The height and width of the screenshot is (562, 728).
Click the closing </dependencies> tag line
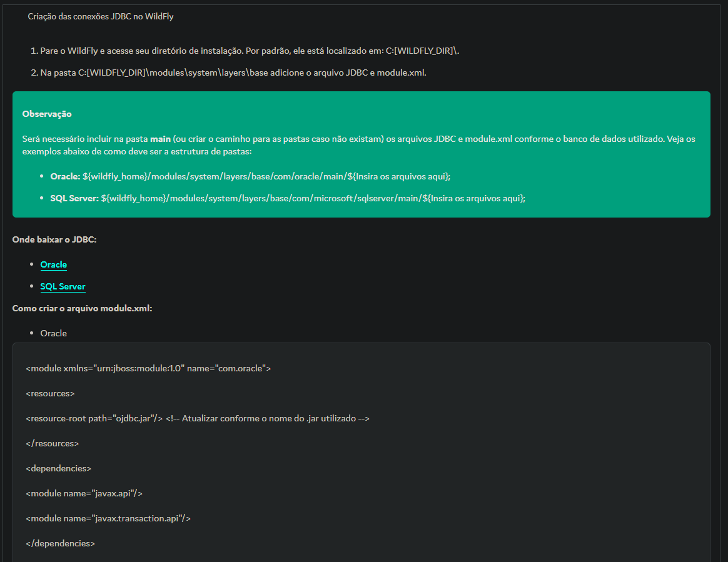tap(61, 543)
